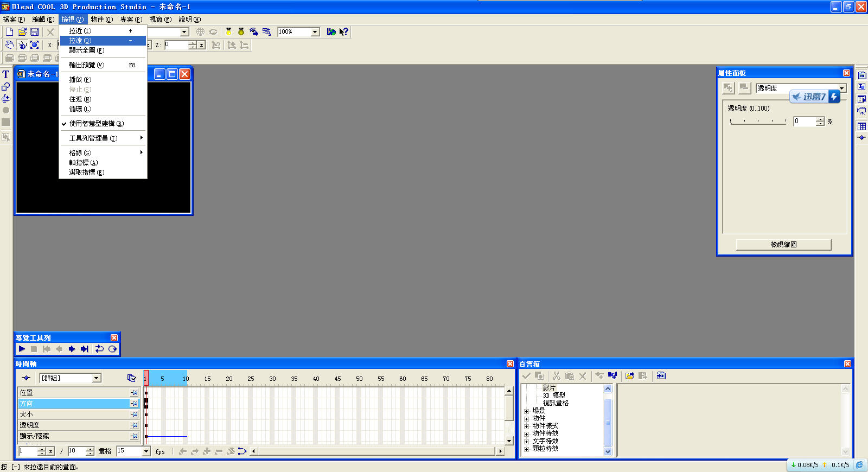Click frame 40 on the timeline ruler

316,379
